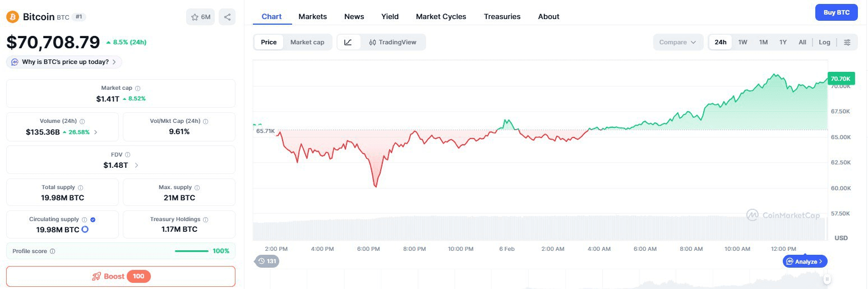Click the chart range slider handle

coord(827,279)
